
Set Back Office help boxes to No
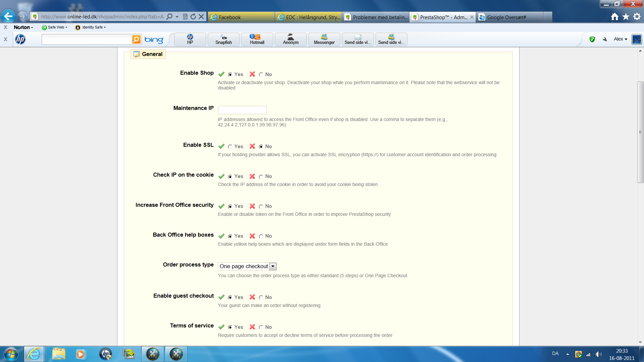point(261,236)
